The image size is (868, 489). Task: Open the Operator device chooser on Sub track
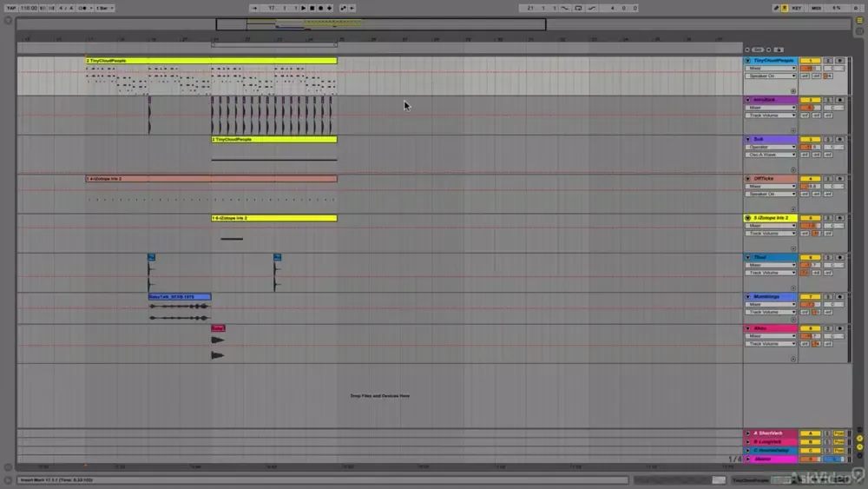[x=771, y=147]
